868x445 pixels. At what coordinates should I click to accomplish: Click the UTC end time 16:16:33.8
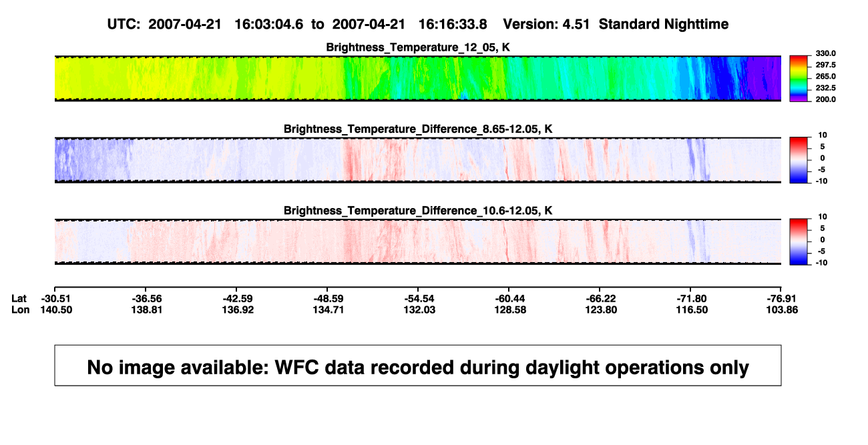click(452, 24)
